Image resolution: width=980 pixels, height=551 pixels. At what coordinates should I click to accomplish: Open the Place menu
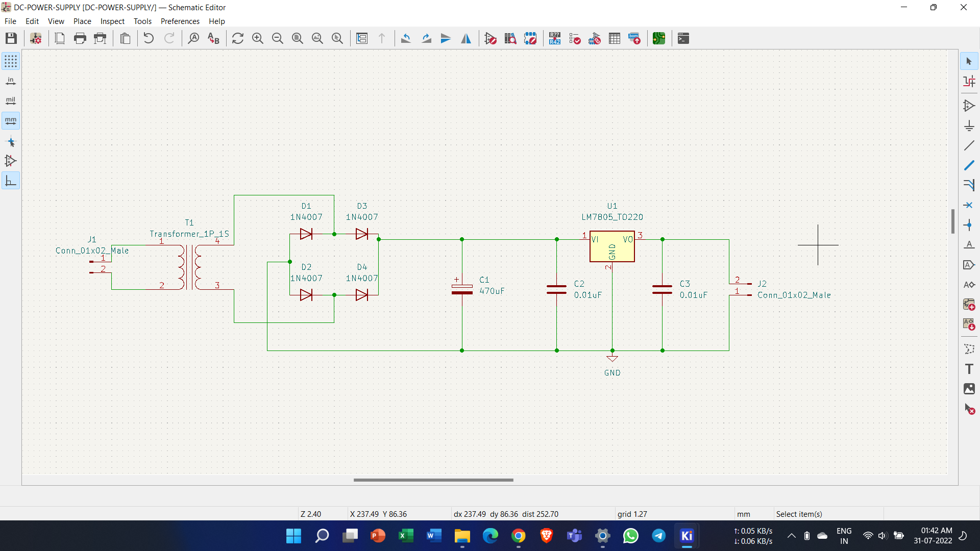pos(82,21)
